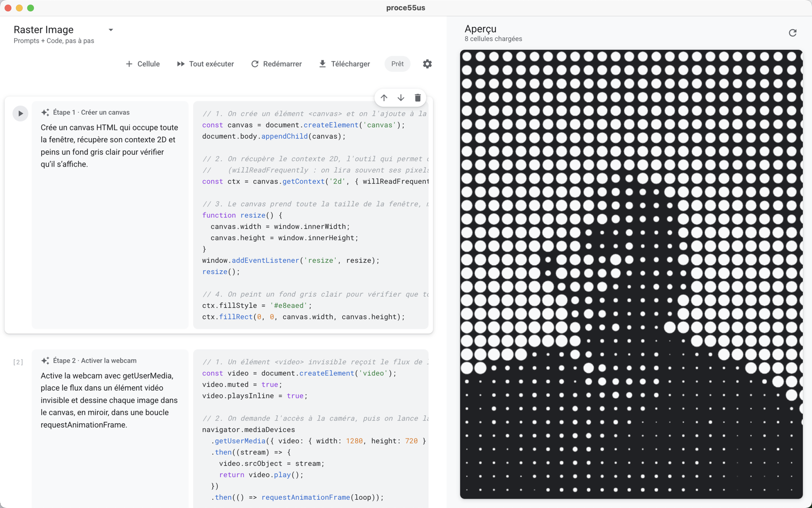The height and width of the screenshot is (508, 812).
Task: Run all cells with Tout exécuter
Action: (x=205, y=64)
